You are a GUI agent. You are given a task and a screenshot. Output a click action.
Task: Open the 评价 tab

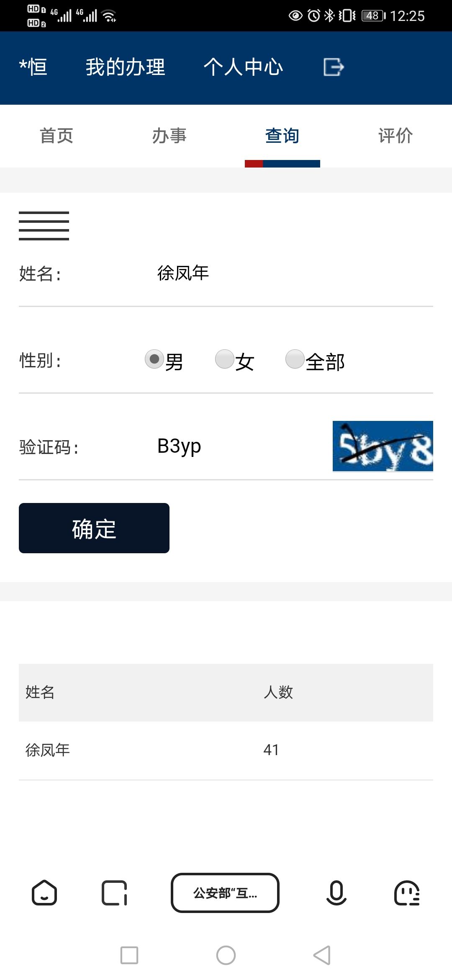pyautogui.click(x=395, y=136)
